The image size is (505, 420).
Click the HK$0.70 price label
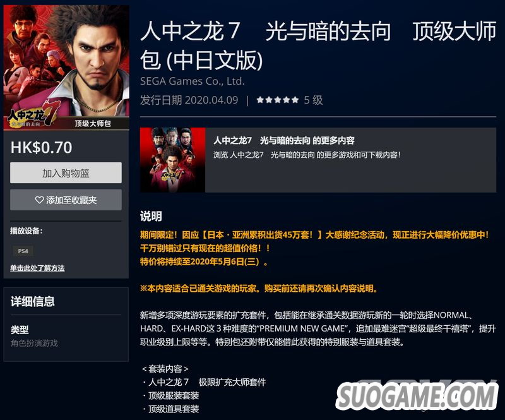pos(41,147)
